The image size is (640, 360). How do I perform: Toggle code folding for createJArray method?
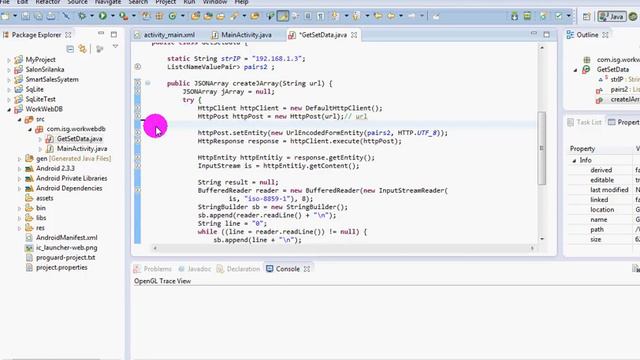coord(148,83)
